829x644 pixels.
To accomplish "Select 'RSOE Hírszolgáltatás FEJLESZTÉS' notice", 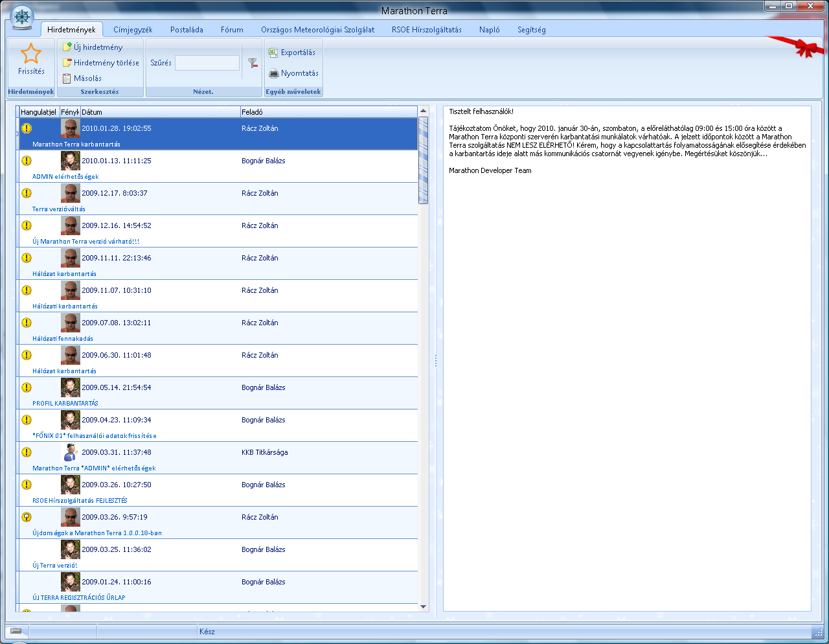I will 80,501.
